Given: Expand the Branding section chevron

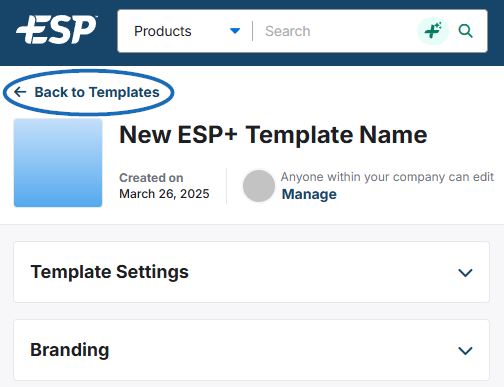Looking at the screenshot, I should (465, 350).
